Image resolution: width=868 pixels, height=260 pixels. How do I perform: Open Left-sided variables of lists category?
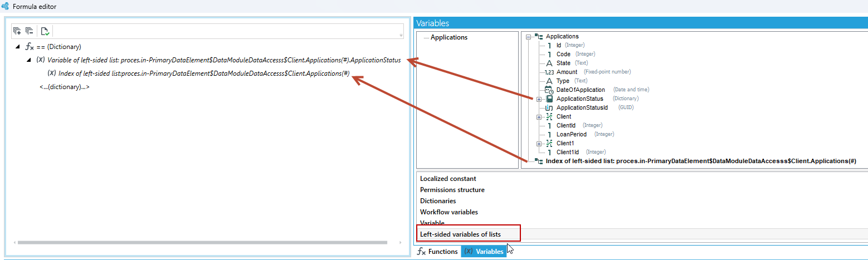[x=460, y=234]
